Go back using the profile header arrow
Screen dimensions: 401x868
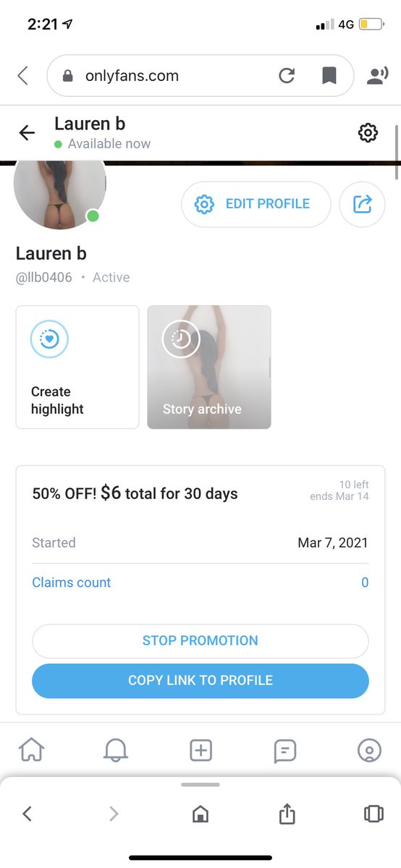pos(27,132)
